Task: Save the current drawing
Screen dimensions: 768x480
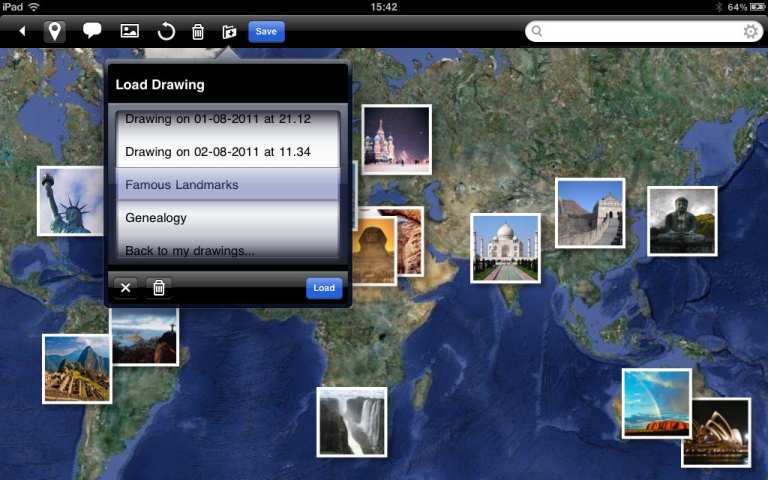Action: (266, 31)
